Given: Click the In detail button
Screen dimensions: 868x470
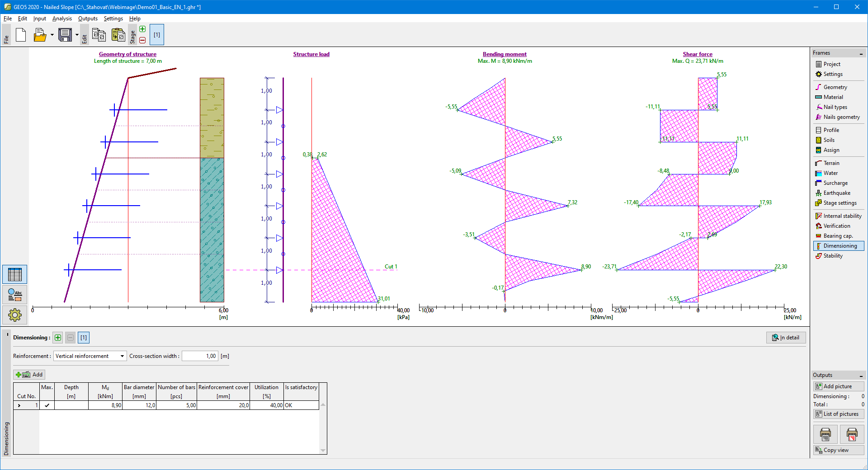Looking at the screenshot, I should (786, 338).
